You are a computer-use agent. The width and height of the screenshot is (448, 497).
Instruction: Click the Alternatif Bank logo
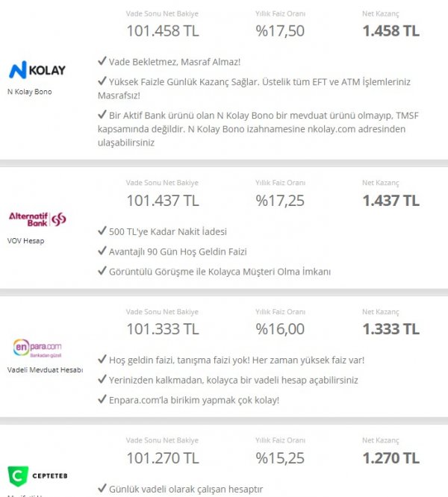point(37,218)
